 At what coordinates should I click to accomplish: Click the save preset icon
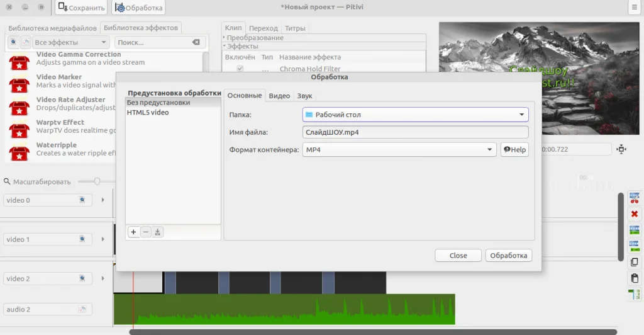pyautogui.click(x=157, y=232)
